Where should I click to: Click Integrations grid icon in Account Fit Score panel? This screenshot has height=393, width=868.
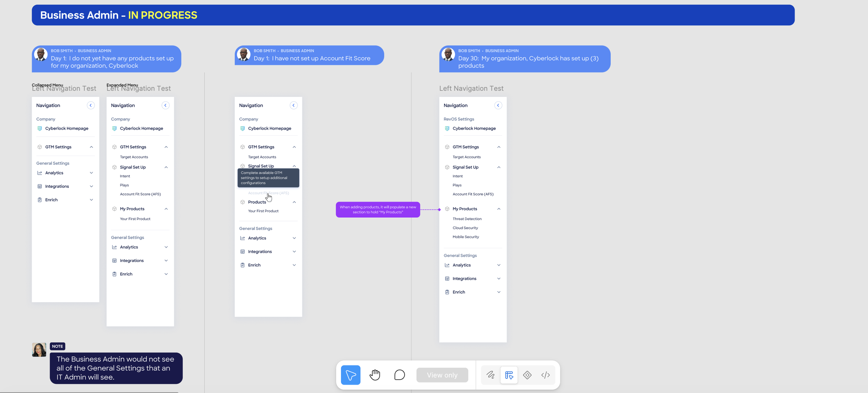(242, 252)
